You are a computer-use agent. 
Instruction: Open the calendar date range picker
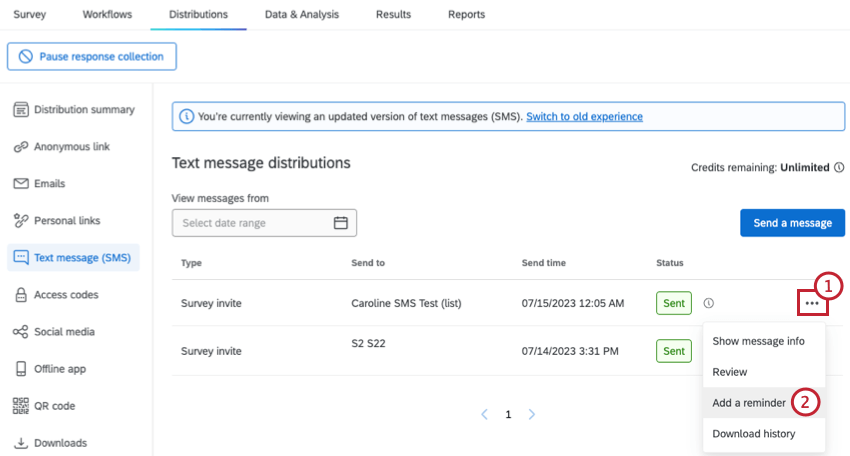point(340,223)
